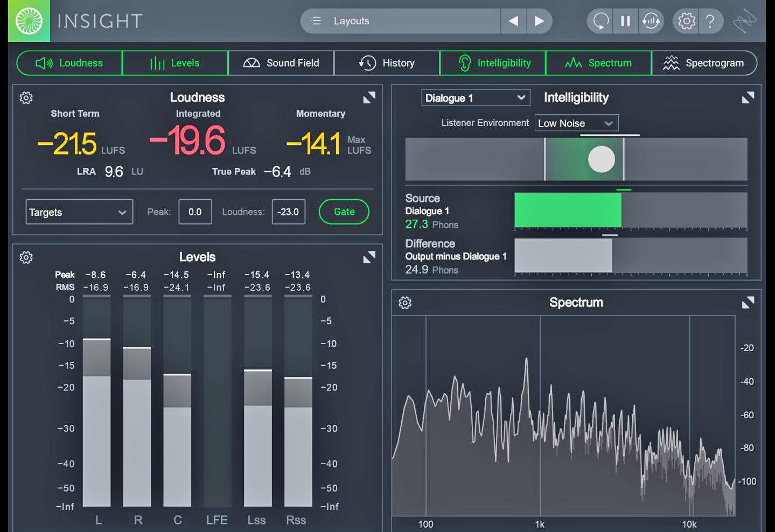
Task: Toggle the Spectrogram module on
Action: click(704, 63)
